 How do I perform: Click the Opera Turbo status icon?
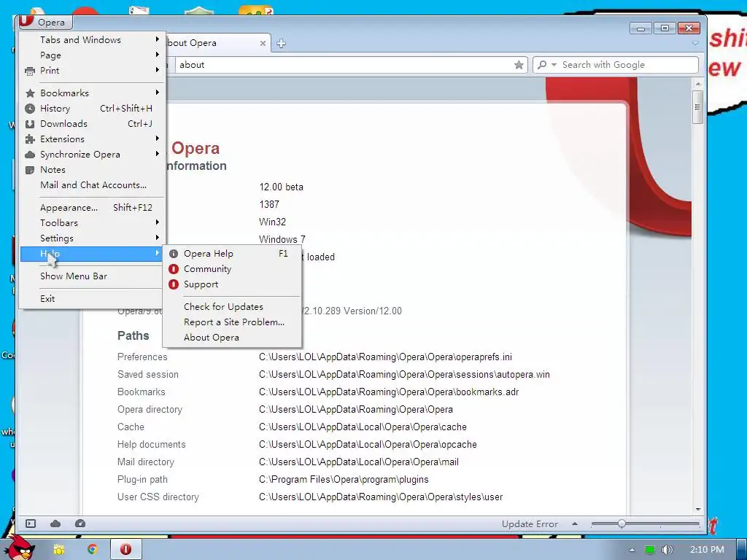pyautogui.click(x=80, y=524)
